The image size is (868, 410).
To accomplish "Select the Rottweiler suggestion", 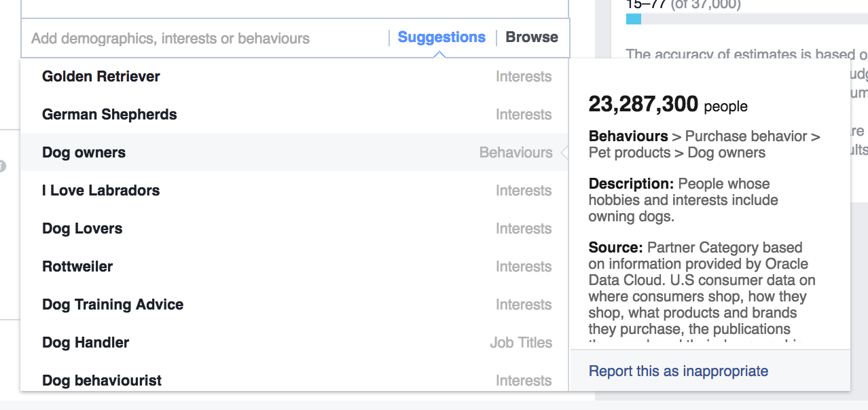I will click(77, 267).
